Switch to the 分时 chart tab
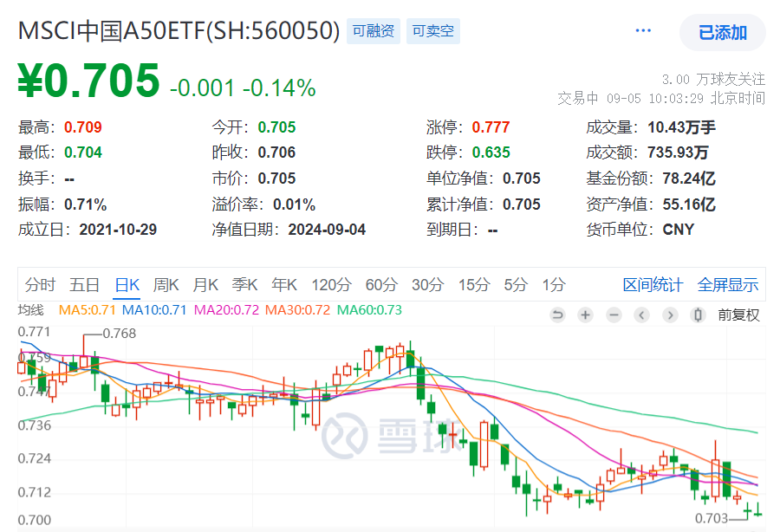The image size is (780, 532). [40, 285]
